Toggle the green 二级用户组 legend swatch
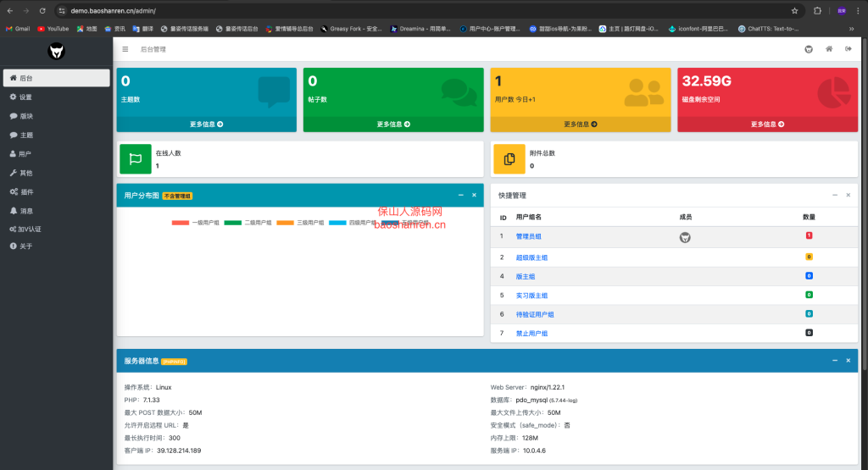868x470 pixels. point(233,223)
